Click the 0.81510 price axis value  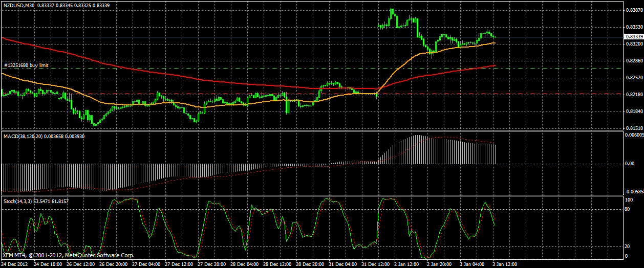[x=634, y=128]
